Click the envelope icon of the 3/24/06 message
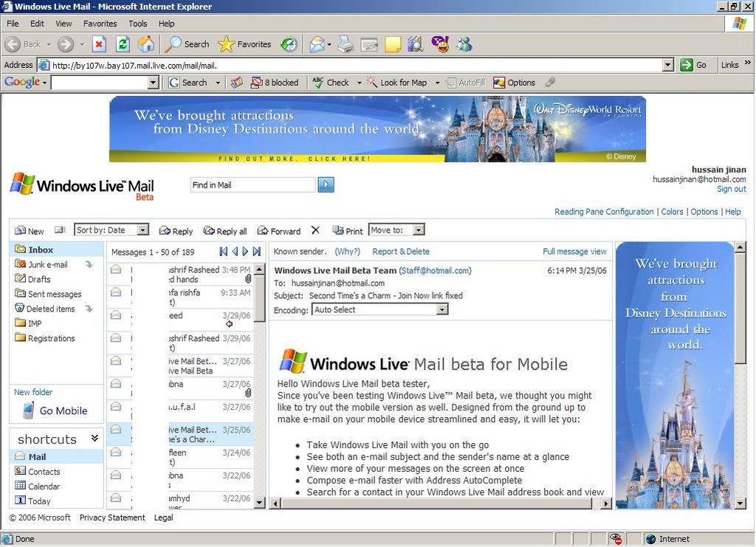 pyautogui.click(x=116, y=453)
